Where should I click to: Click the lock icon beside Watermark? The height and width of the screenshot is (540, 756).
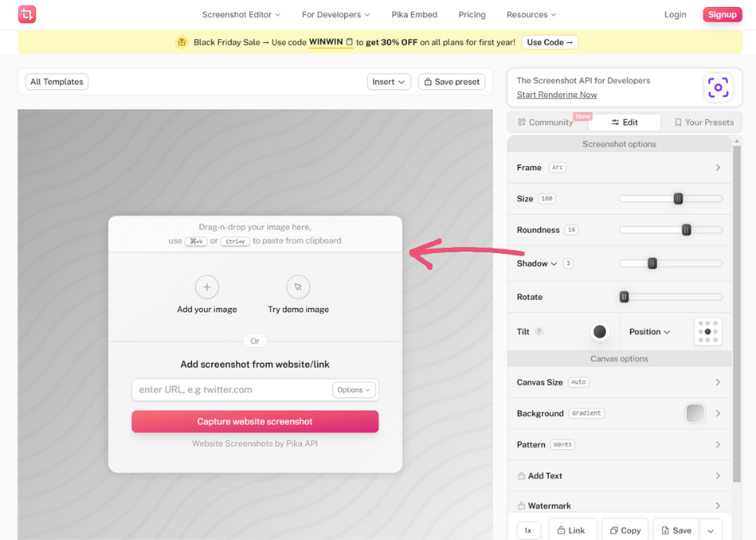(x=522, y=506)
